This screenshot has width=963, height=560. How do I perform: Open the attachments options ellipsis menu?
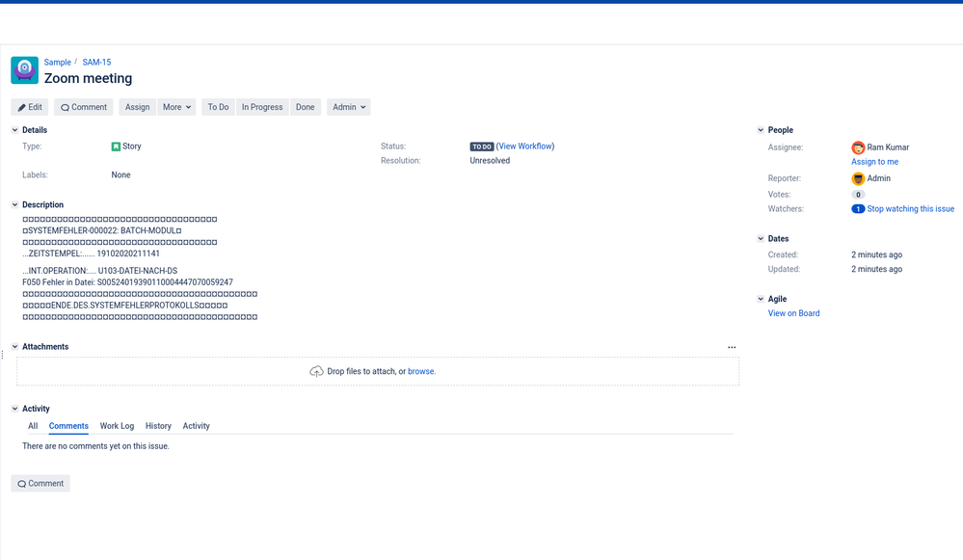click(732, 347)
